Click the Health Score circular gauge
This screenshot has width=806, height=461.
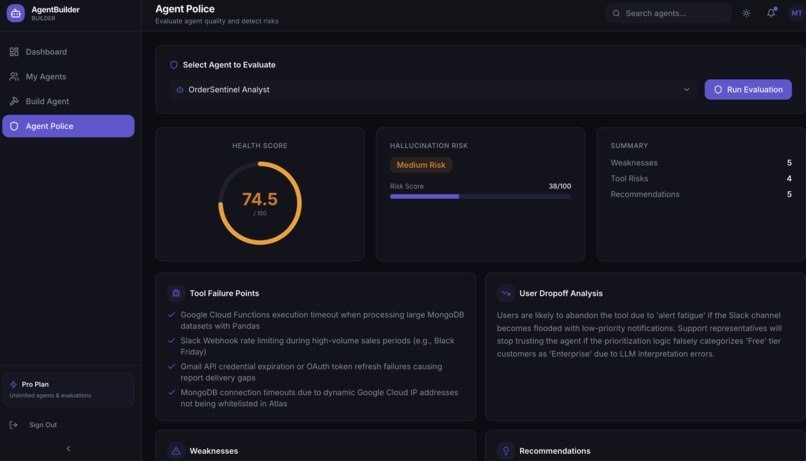(x=260, y=203)
